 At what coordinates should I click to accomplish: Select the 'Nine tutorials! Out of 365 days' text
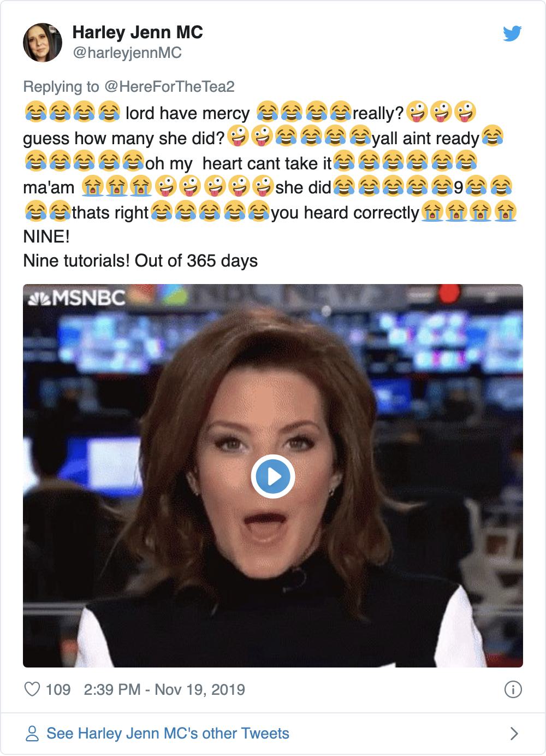coord(140,261)
